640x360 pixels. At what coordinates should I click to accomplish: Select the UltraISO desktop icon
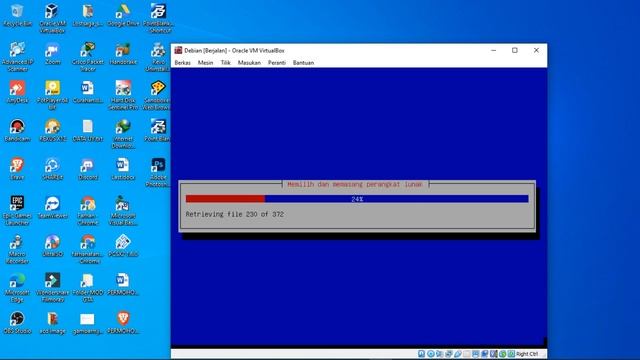coord(52,246)
